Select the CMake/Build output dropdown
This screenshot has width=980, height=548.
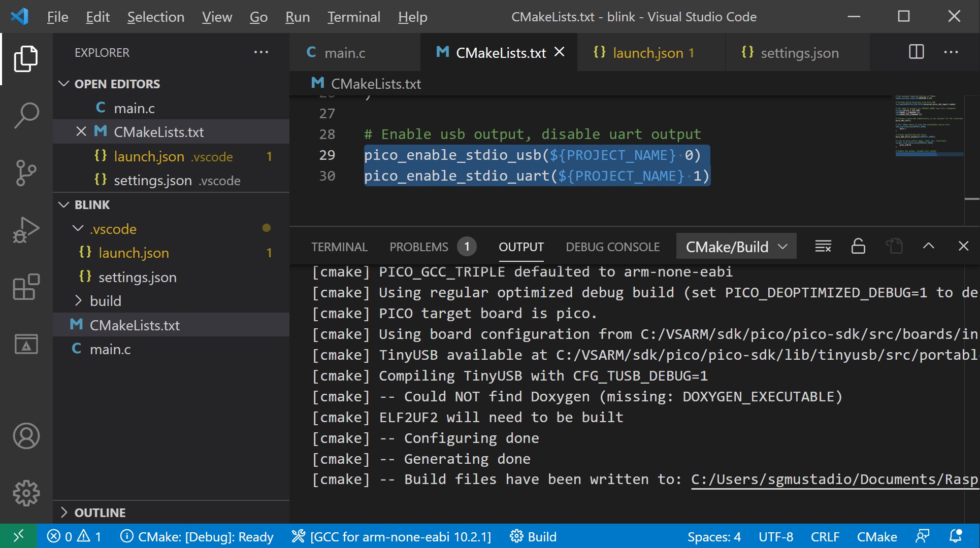click(734, 246)
